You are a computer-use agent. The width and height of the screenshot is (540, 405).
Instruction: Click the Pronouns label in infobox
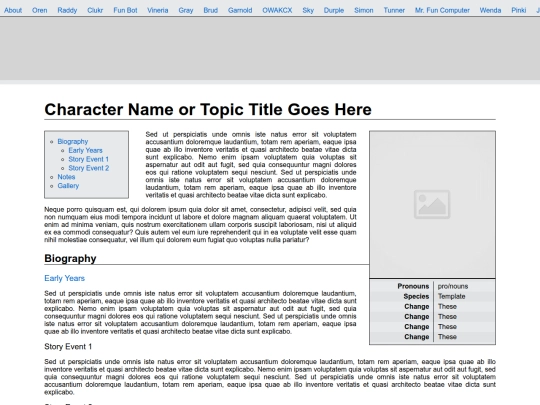coord(413,286)
